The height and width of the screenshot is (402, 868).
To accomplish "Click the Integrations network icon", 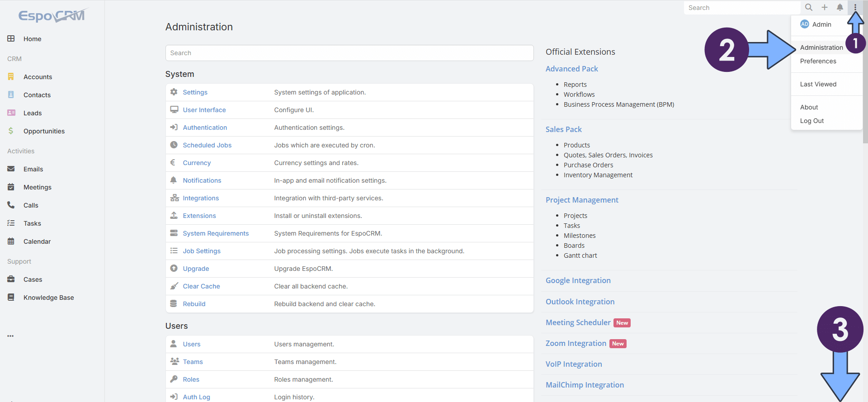I will pos(175,198).
